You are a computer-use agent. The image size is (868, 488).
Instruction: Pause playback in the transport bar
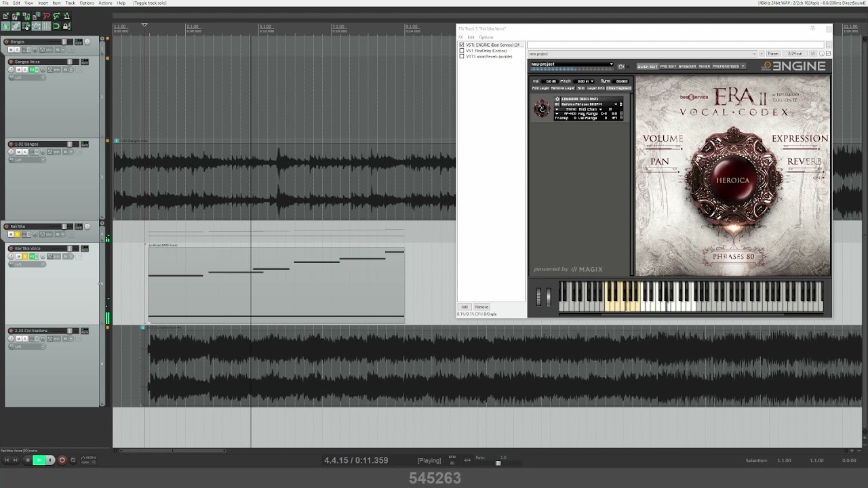[x=50, y=460]
